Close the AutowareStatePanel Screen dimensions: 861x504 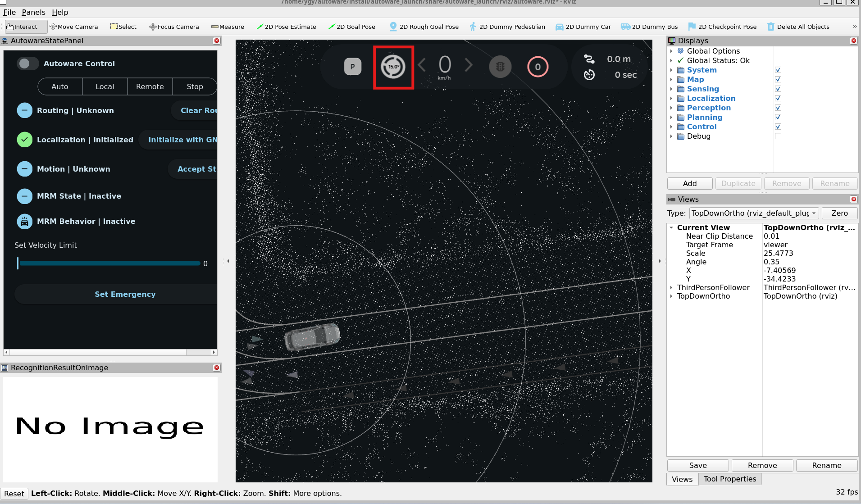pos(217,41)
